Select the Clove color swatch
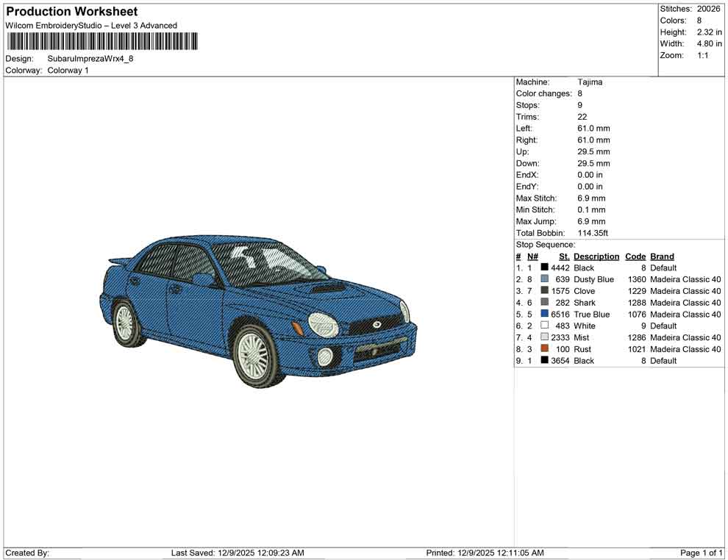Image resolution: width=728 pixels, height=560 pixels. click(x=545, y=291)
